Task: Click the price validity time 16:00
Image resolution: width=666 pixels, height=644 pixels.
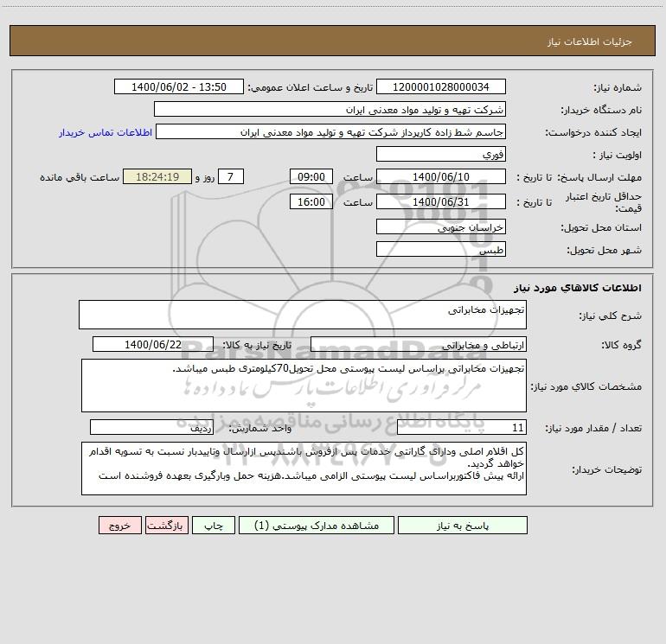Action: tap(311, 201)
